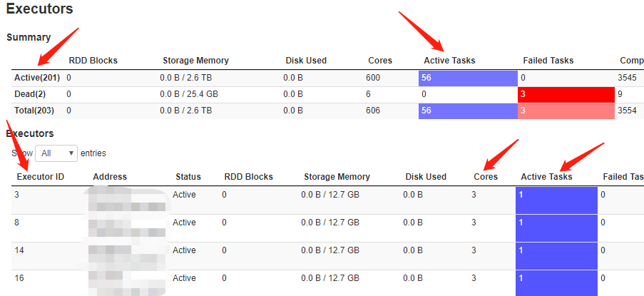Click the Total(203) summary row label

coord(34,111)
